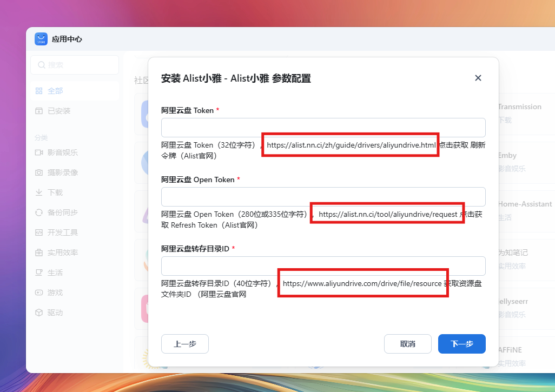Click the 上一步 button
The height and width of the screenshot is (392, 555).
click(185, 344)
